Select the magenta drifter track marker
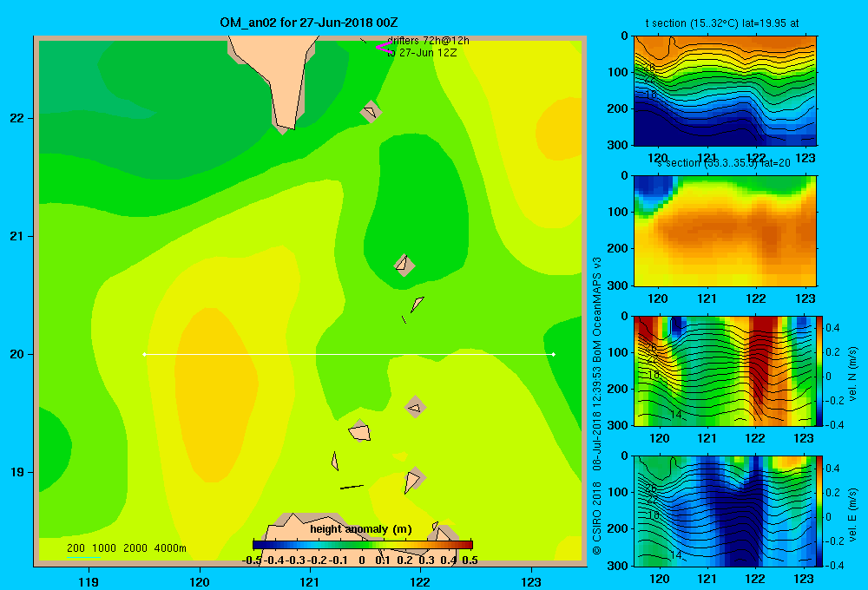 click(x=384, y=47)
